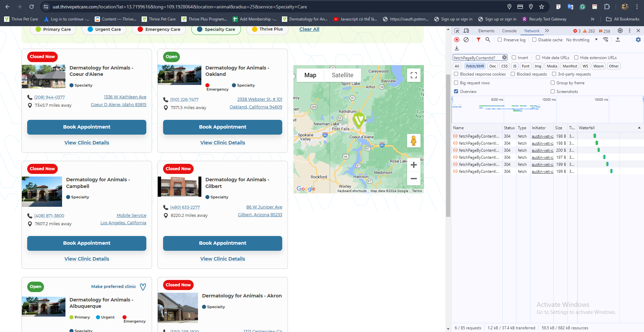Select the Fetch/XHR filter type
The image size is (644, 332).
coord(475,66)
